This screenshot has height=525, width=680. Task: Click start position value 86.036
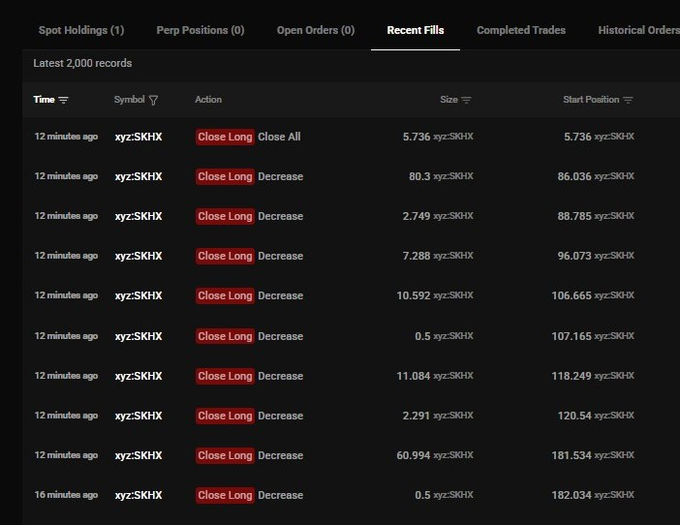point(574,176)
